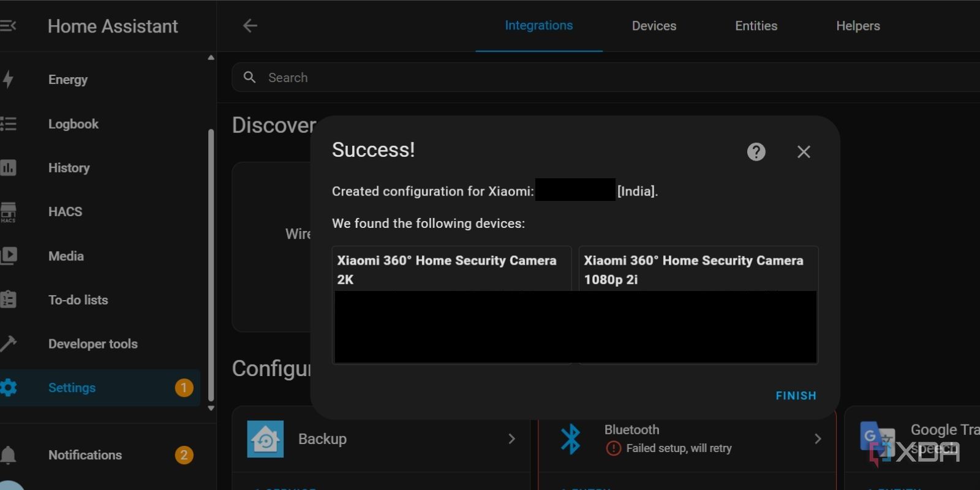Switch to the Integrations tab

[x=539, y=26]
